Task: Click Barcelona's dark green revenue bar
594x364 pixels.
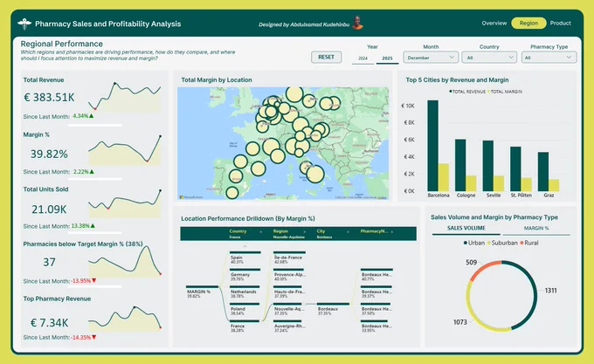Action: click(432, 146)
